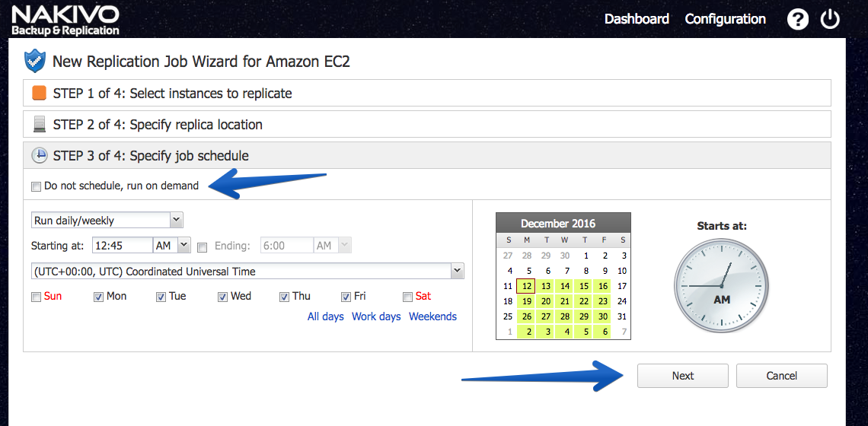Click the Next button

(682, 376)
